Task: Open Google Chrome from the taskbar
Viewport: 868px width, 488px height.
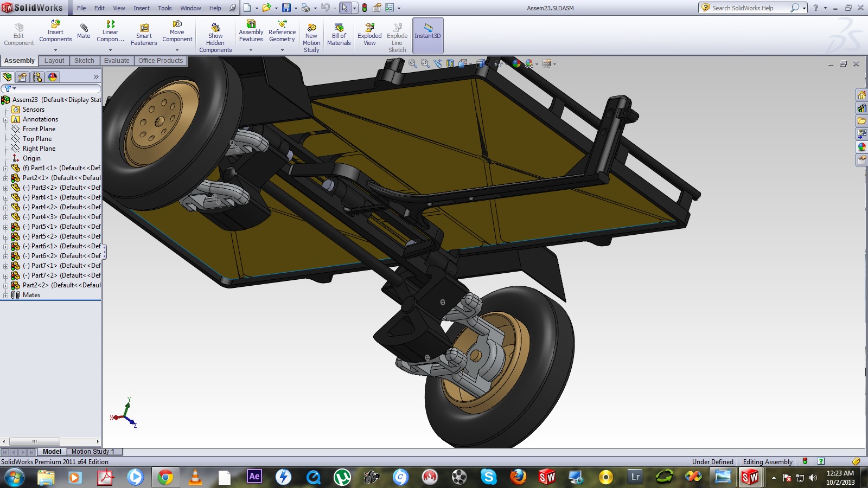Action: (x=165, y=477)
